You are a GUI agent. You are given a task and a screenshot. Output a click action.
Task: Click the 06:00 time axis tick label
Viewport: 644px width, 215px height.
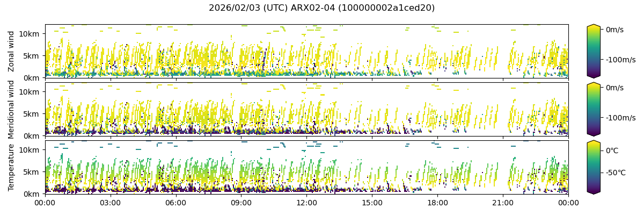(x=175, y=203)
